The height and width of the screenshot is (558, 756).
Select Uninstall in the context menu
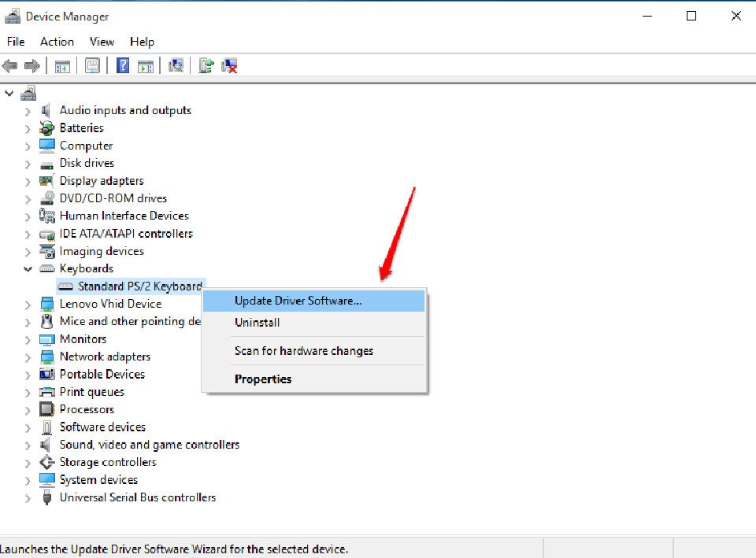257,322
